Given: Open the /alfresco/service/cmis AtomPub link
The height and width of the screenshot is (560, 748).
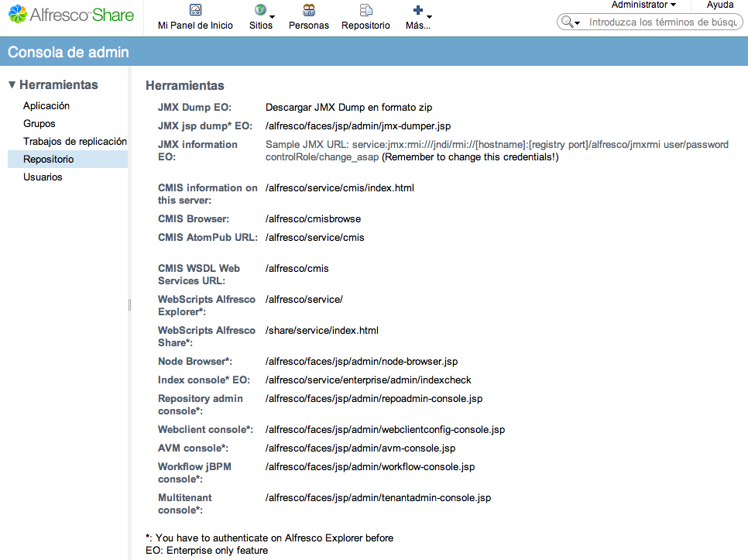Looking at the screenshot, I should click(315, 238).
